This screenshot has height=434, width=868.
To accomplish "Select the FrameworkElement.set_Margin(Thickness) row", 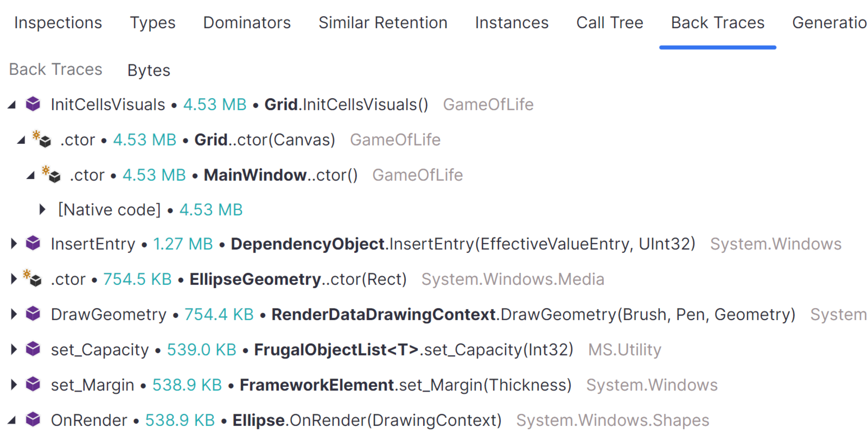I will 405,385.
